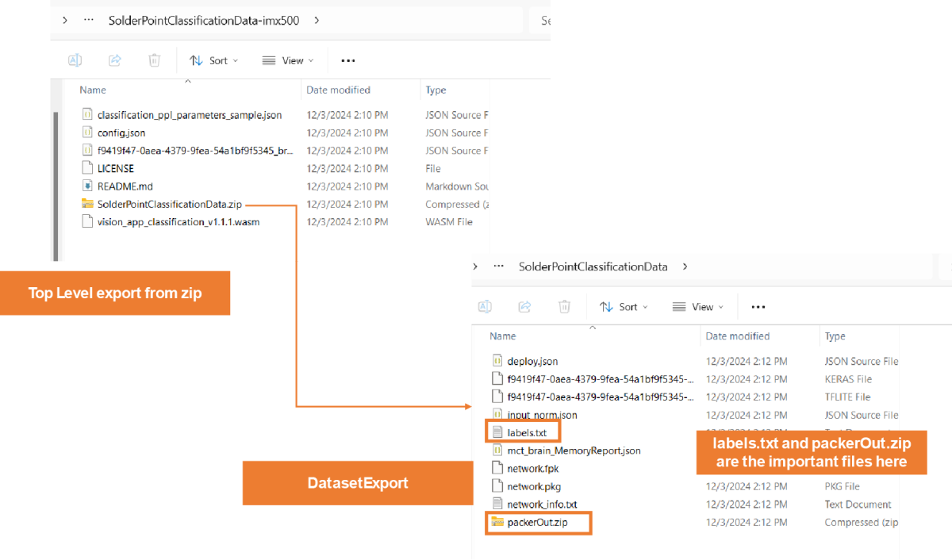This screenshot has height=560, width=952.
Task: Click vision_app_classification wasm file icon
Action: (x=87, y=222)
